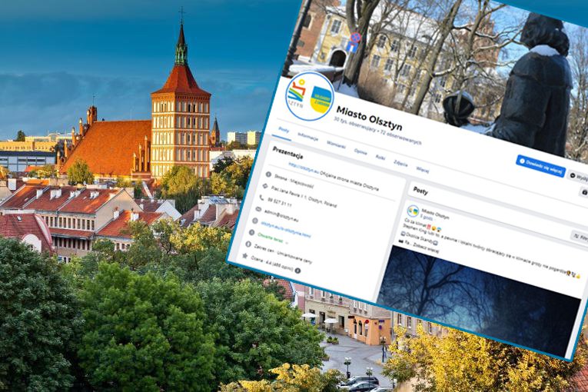Click the Plac Jana Pawła address text
Screen dimensions: 588x392
304,196
